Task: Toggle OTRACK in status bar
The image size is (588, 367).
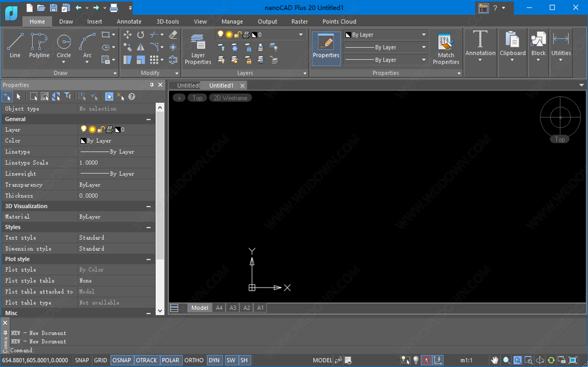Action: coord(146,360)
